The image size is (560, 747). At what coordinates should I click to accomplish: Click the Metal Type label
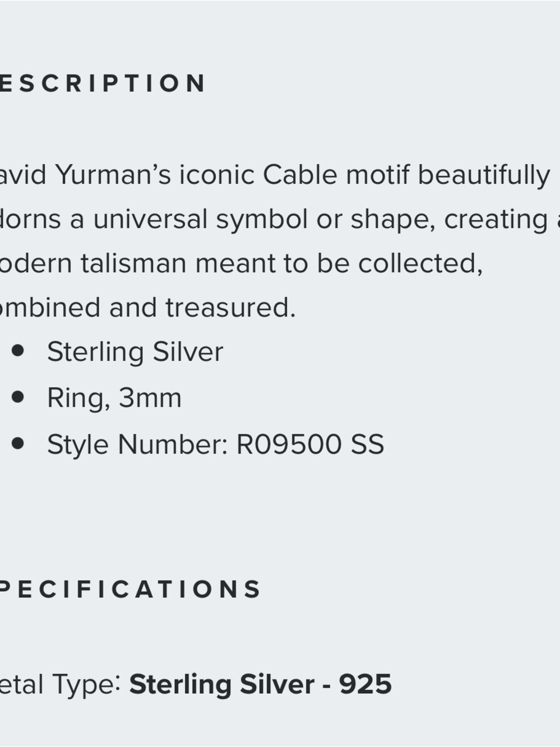61,685
